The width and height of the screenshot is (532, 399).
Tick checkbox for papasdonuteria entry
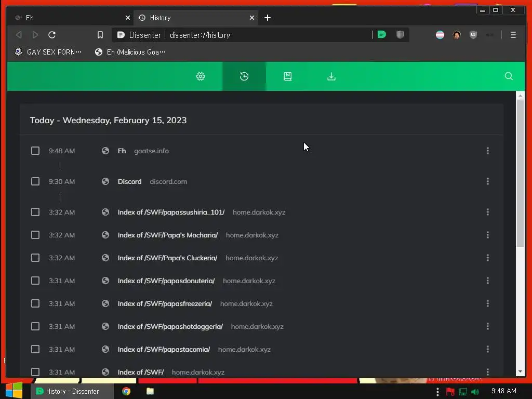(x=35, y=281)
